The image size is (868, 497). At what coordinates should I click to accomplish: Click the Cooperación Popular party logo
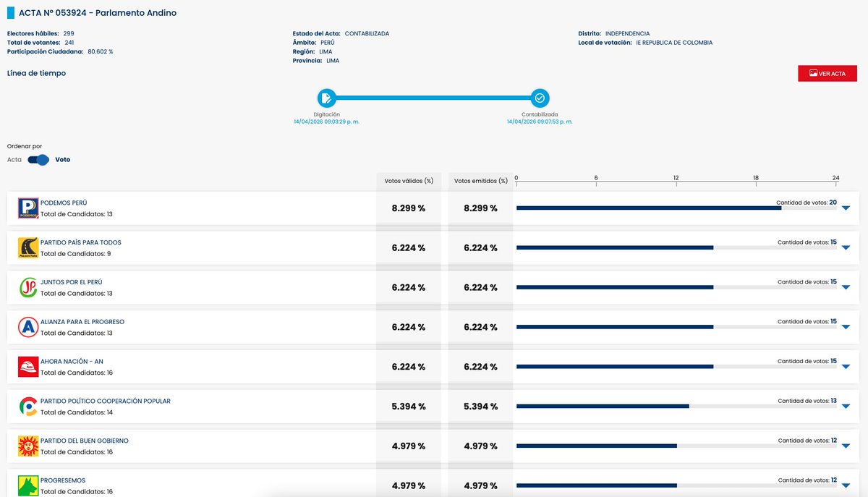click(28, 407)
